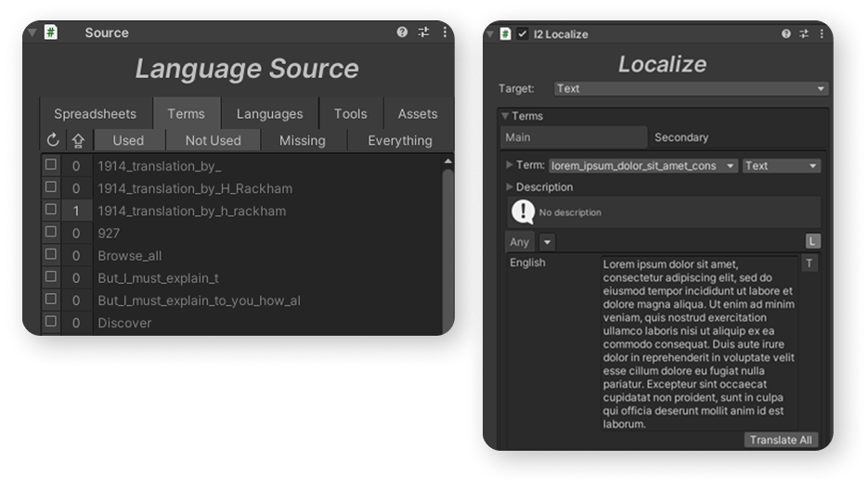Switch to the Terms tab

tap(186, 114)
